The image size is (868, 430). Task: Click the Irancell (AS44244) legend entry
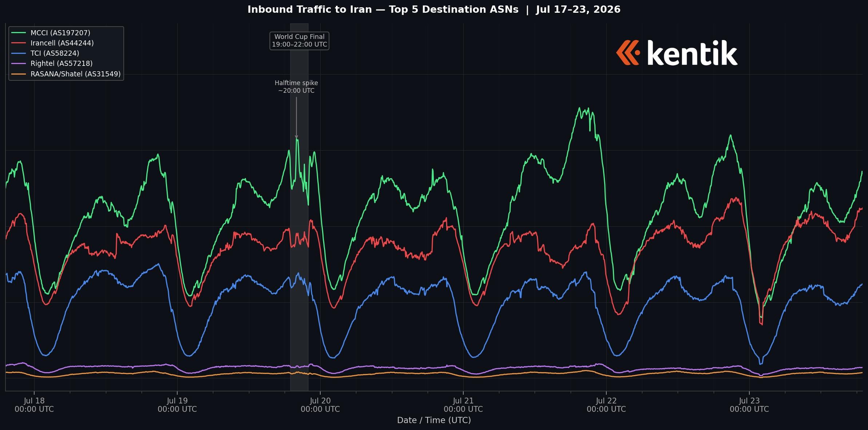click(x=53, y=43)
